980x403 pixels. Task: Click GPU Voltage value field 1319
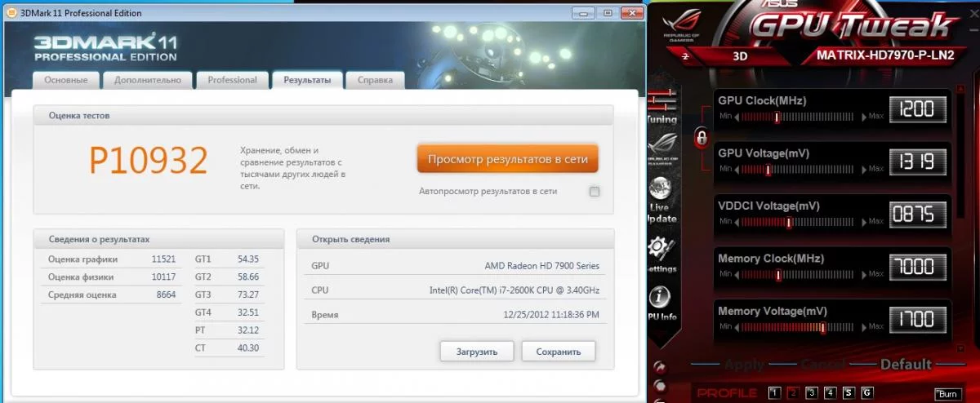pyautogui.click(x=916, y=161)
